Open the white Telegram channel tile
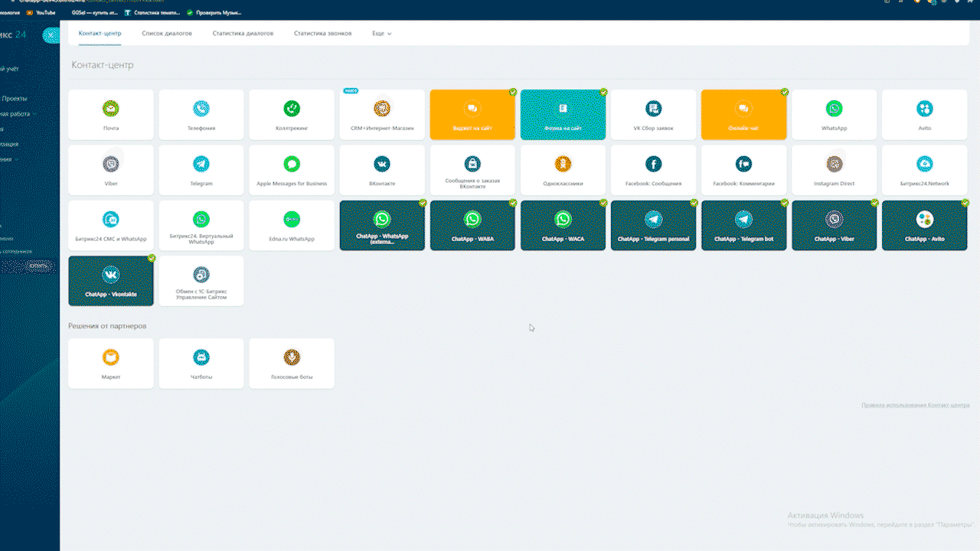 pyautogui.click(x=201, y=170)
